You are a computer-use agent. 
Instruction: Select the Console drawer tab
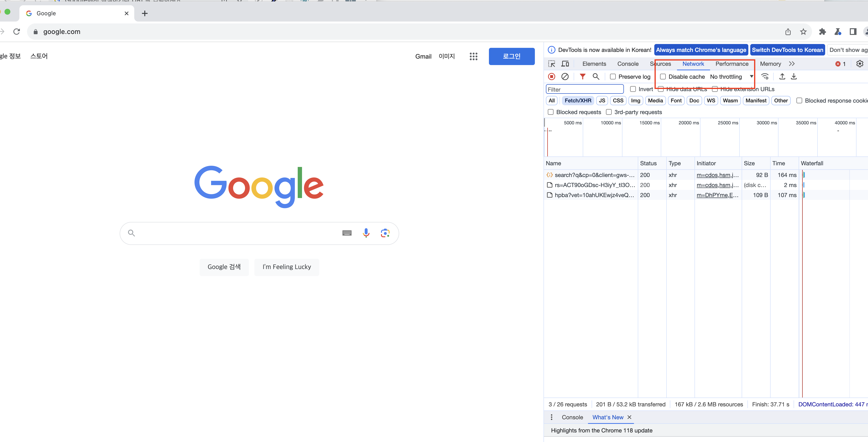tap(572, 417)
